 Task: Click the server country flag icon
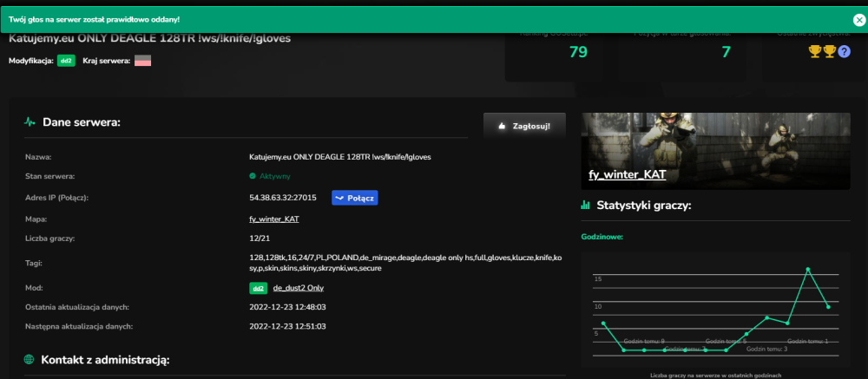pos(143,61)
